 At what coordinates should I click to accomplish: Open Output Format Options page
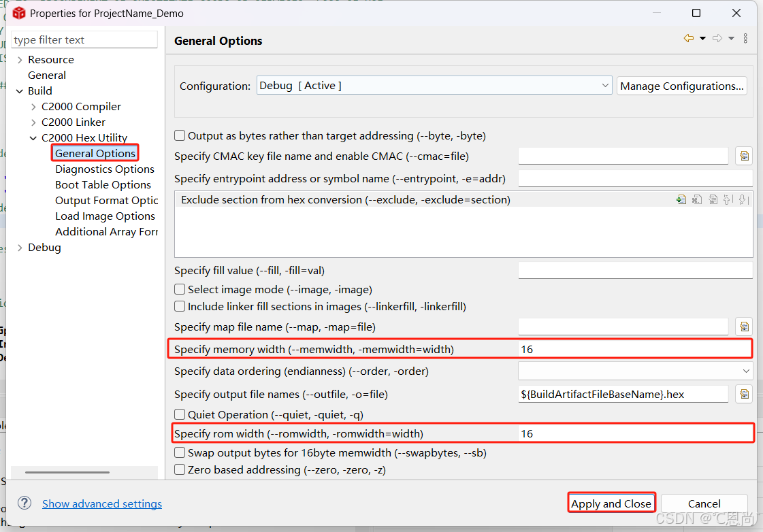[x=107, y=201]
